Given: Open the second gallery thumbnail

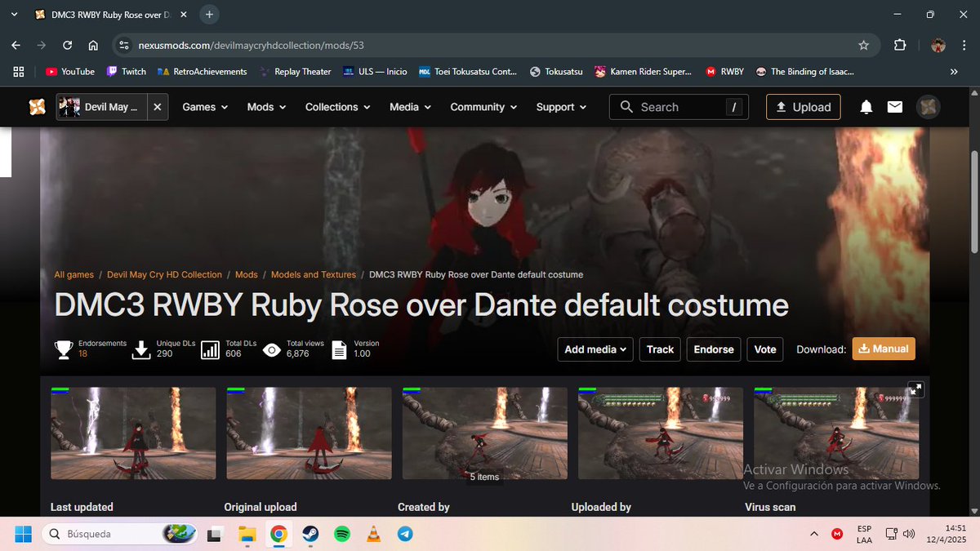Looking at the screenshot, I should [x=309, y=433].
